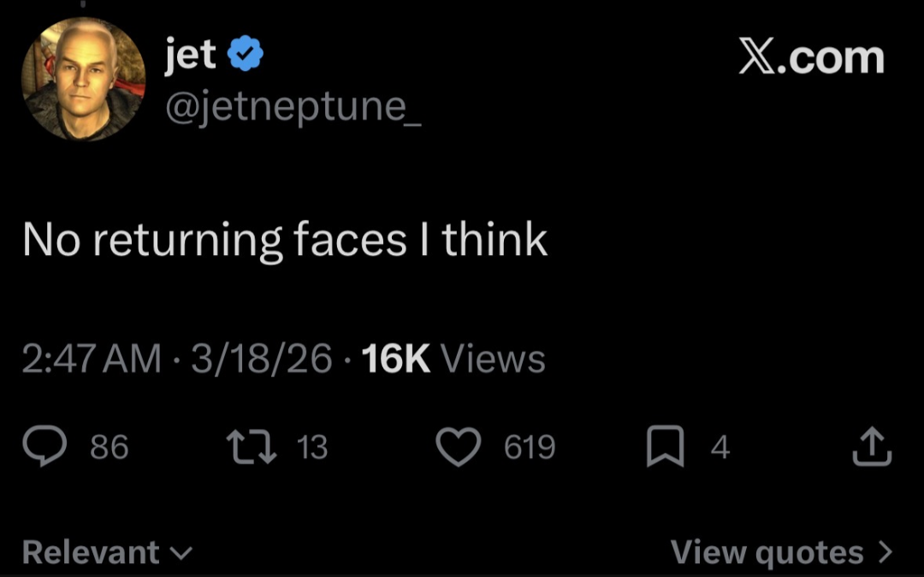Open jet's profile picture
924x577 pixels.
83,79
